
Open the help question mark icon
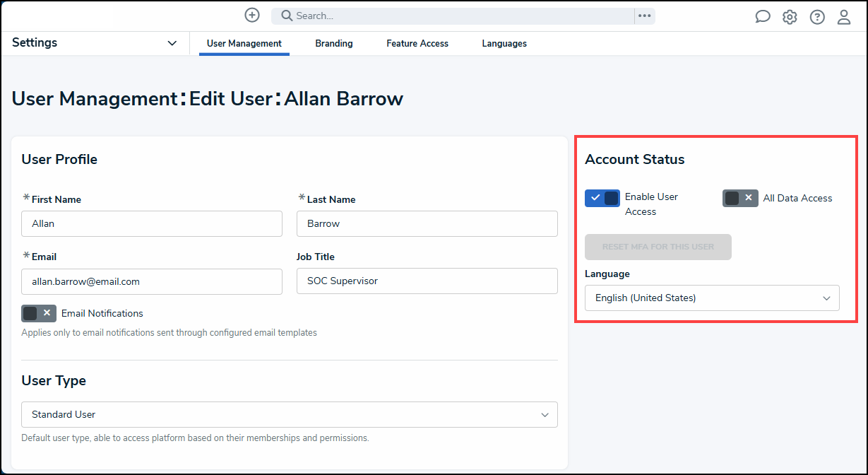click(817, 17)
